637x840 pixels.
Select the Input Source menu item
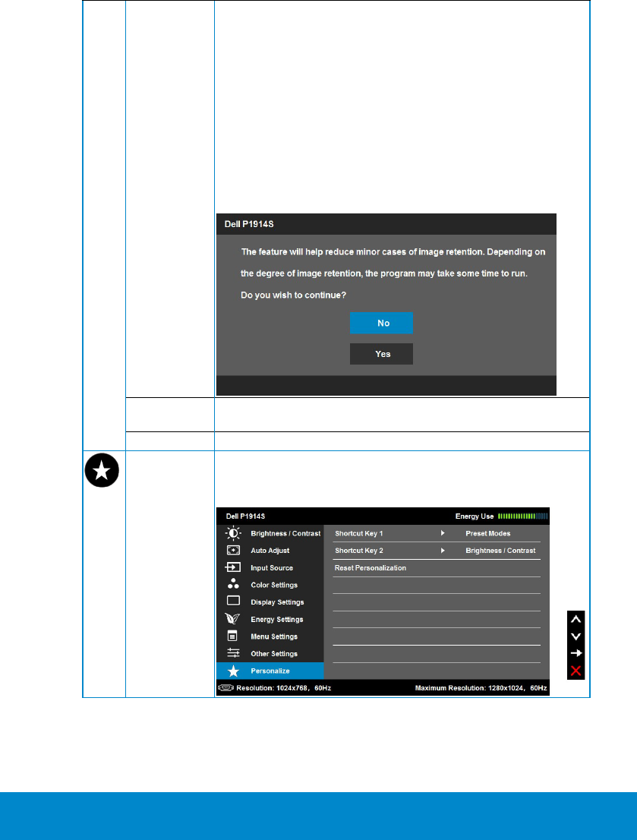pos(272,568)
